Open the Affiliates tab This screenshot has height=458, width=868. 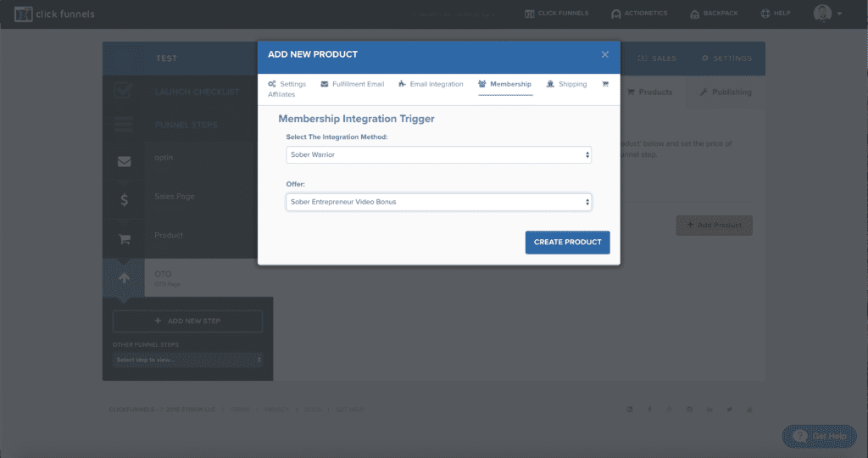point(281,95)
